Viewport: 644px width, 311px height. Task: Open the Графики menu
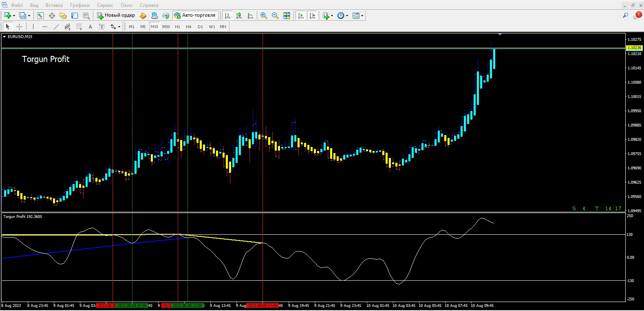pos(80,5)
